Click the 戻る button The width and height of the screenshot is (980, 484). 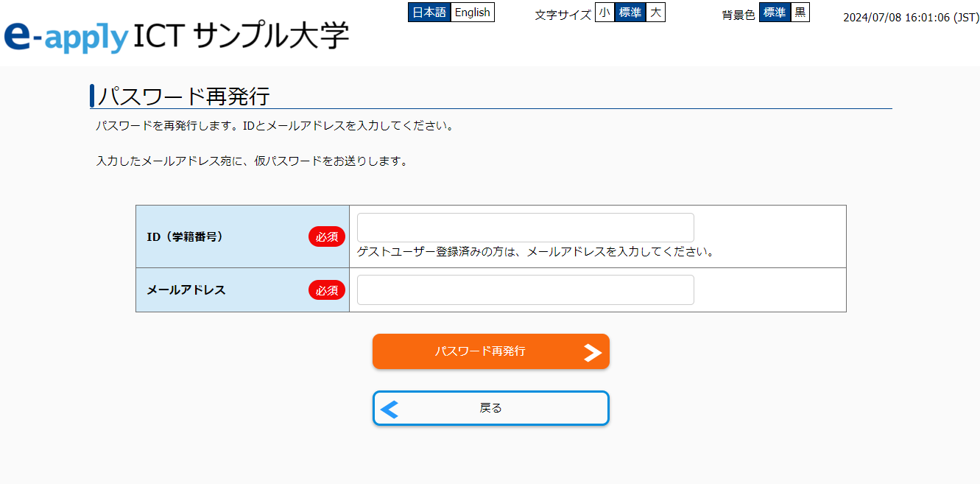pos(491,408)
